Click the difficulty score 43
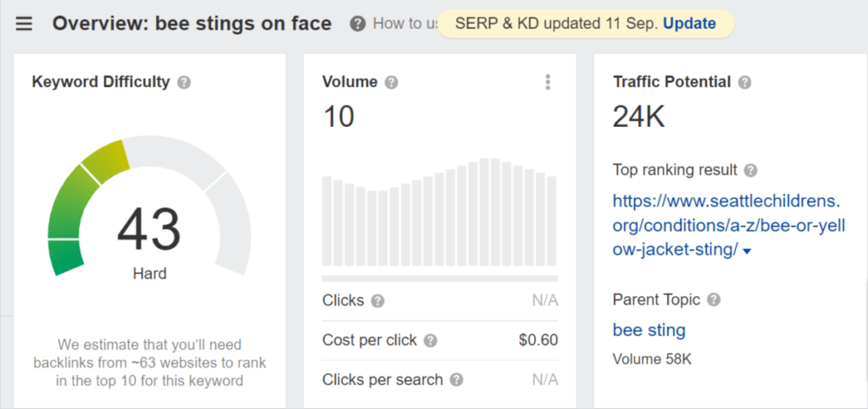The width and height of the screenshot is (868, 409). (x=149, y=230)
